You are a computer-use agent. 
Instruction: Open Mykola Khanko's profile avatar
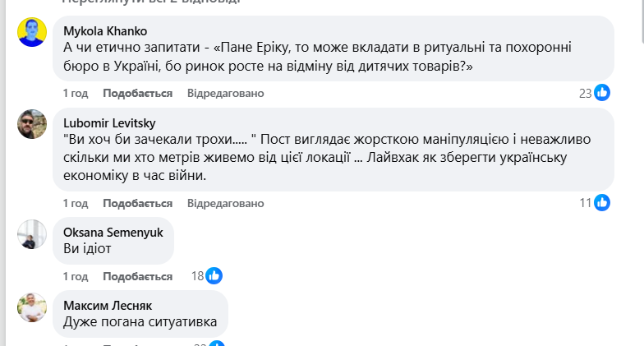(x=33, y=32)
